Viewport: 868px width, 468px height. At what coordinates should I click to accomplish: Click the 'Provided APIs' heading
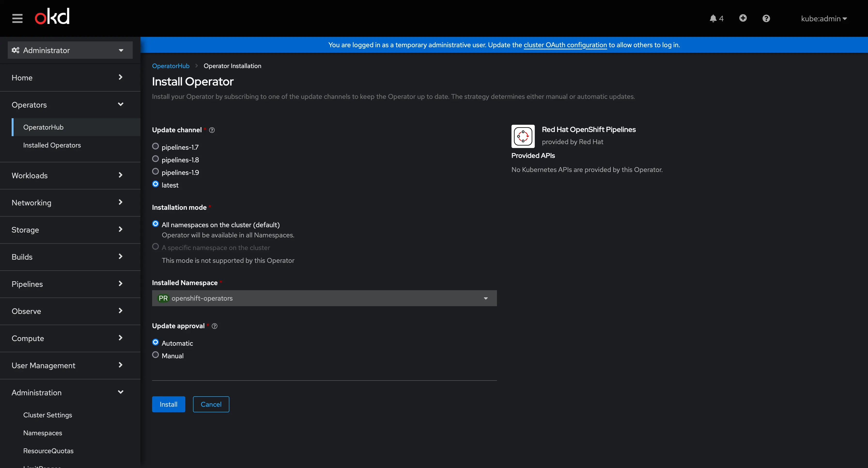point(533,156)
